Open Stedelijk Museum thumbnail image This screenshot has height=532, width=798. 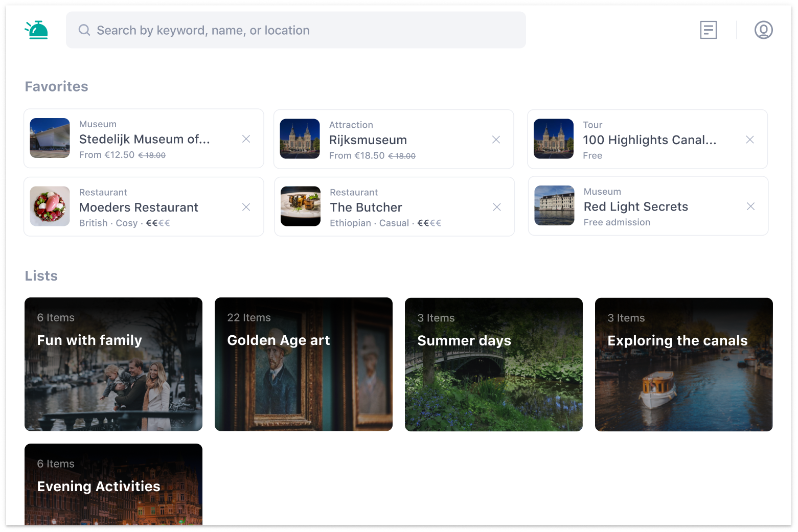pos(50,138)
